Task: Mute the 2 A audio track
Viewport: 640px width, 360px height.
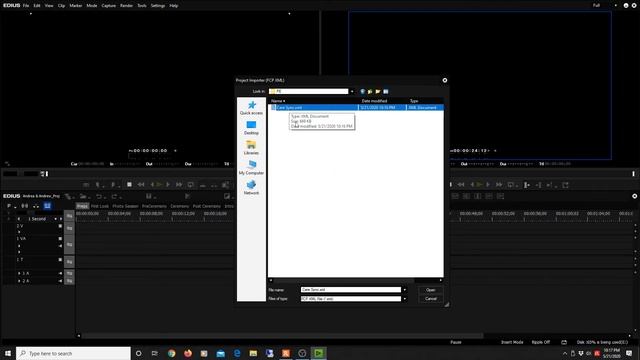Action: click(x=60, y=281)
